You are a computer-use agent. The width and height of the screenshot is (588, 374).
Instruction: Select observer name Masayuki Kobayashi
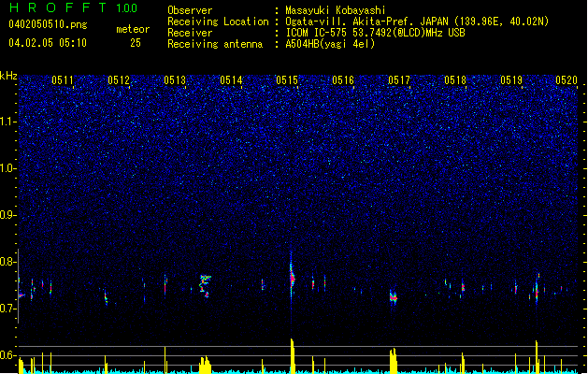(x=336, y=10)
